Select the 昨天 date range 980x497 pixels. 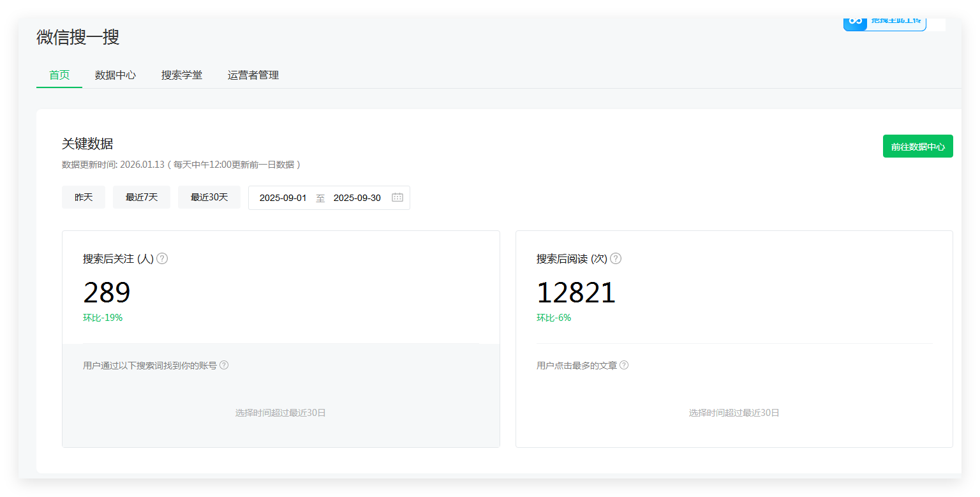click(84, 197)
